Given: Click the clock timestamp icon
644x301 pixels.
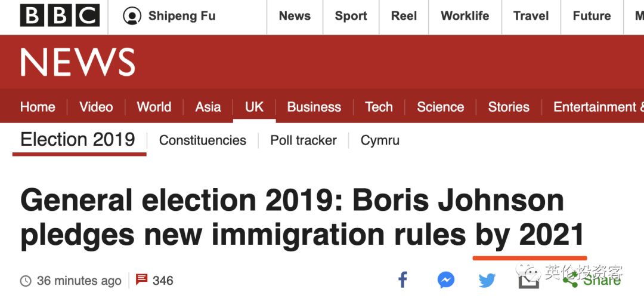Looking at the screenshot, I should click(x=26, y=281).
